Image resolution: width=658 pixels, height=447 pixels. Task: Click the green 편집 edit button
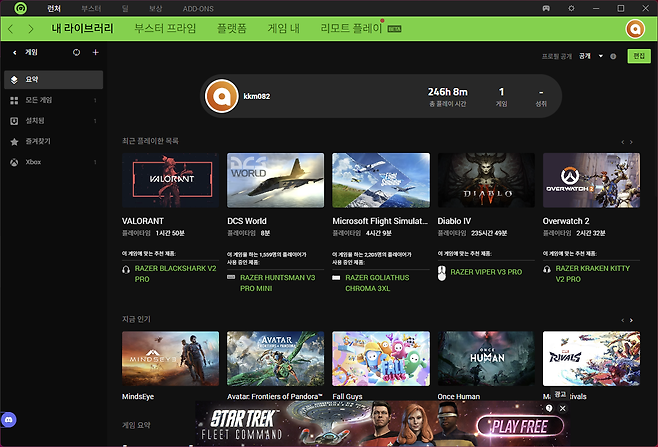[637, 57]
